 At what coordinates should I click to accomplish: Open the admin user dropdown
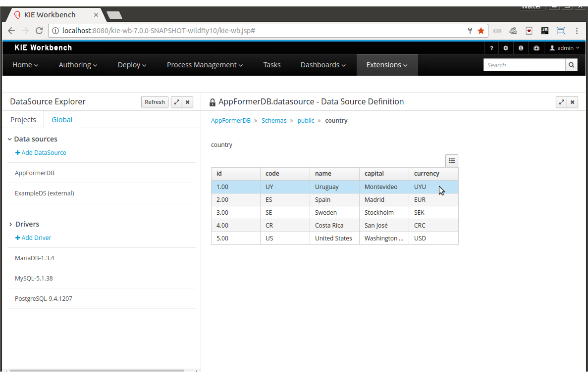[x=565, y=48]
